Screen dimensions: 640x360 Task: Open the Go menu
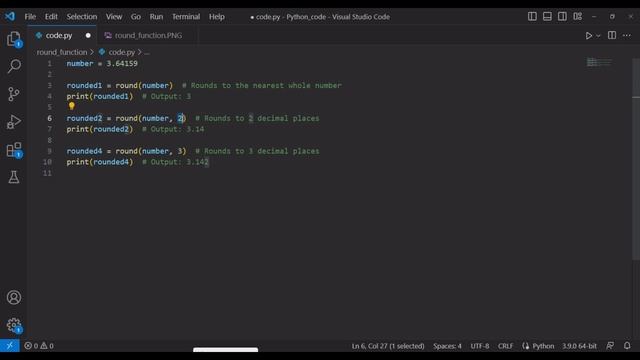pyautogui.click(x=136, y=17)
